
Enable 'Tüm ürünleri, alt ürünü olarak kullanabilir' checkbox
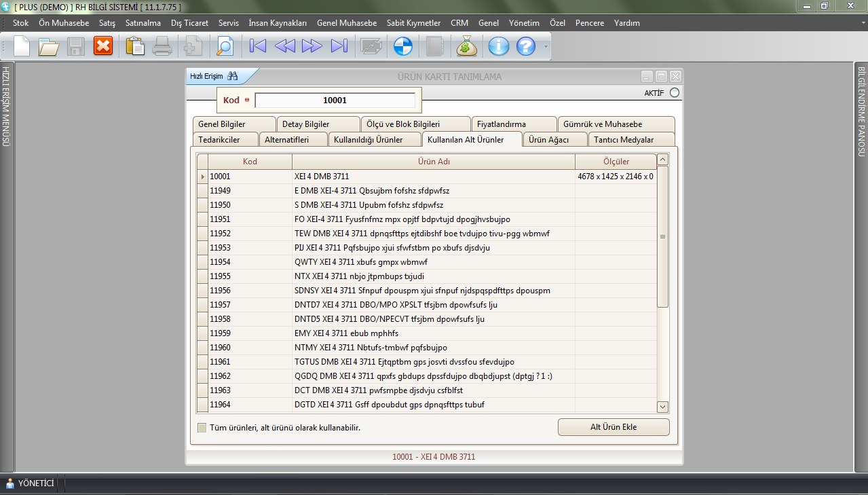pyautogui.click(x=202, y=428)
